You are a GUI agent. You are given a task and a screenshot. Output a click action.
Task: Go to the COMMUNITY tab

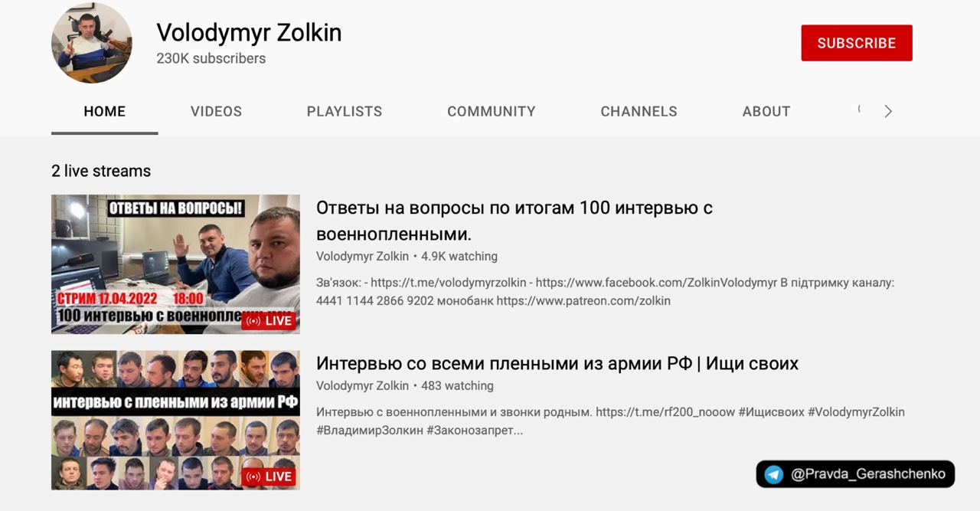tap(492, 111)
